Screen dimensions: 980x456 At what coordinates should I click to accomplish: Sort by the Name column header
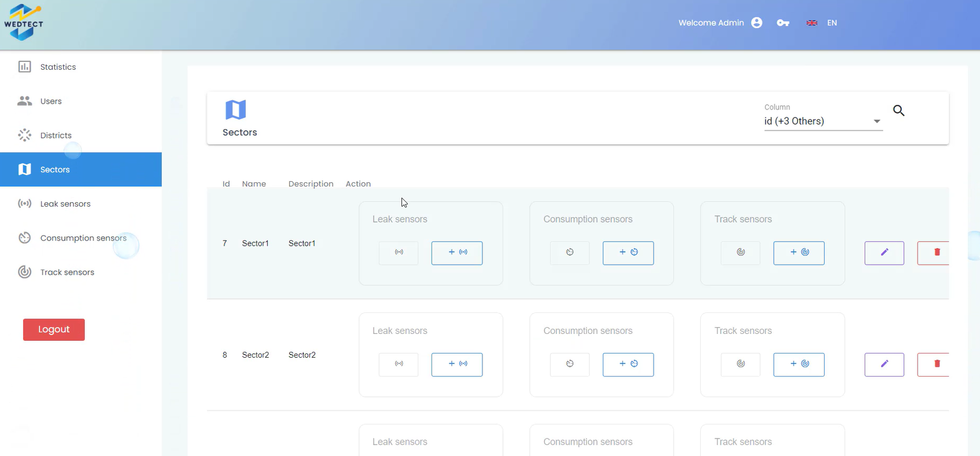[254, 184]
